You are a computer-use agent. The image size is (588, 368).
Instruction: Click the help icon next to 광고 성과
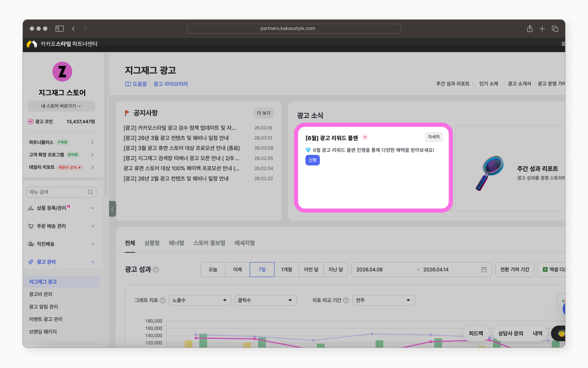click(156, 270)
